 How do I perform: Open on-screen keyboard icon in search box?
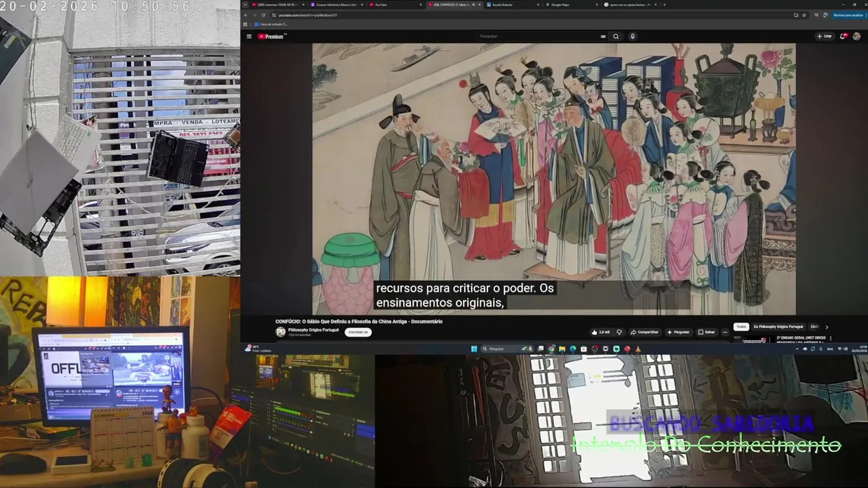click(602, 37)
